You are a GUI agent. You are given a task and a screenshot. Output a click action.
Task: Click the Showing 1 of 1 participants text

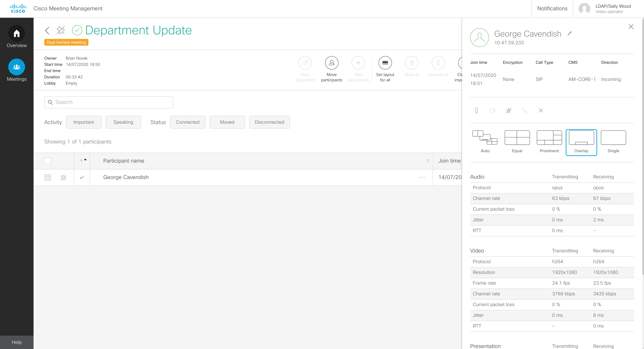point(78,142)
